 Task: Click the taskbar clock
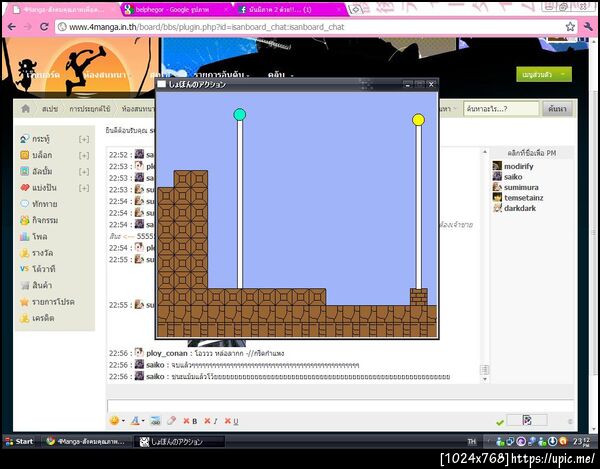[582, 441]
